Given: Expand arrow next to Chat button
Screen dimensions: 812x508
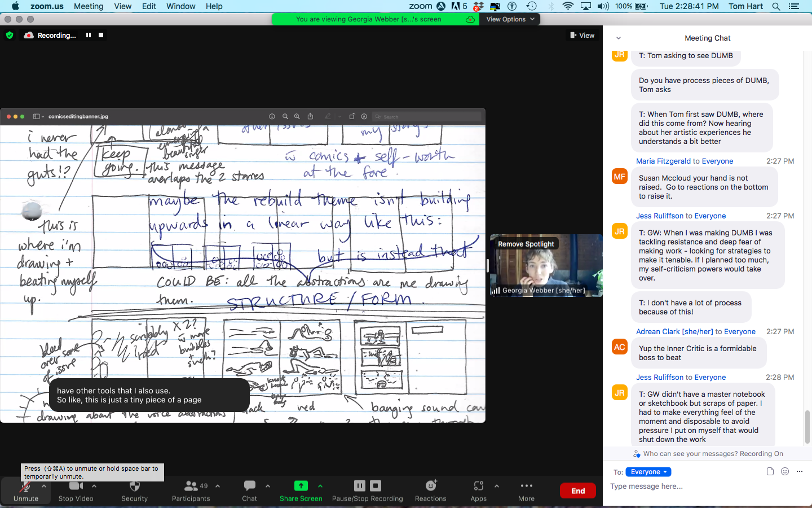Looking at the screenshot, I should 268,485.
